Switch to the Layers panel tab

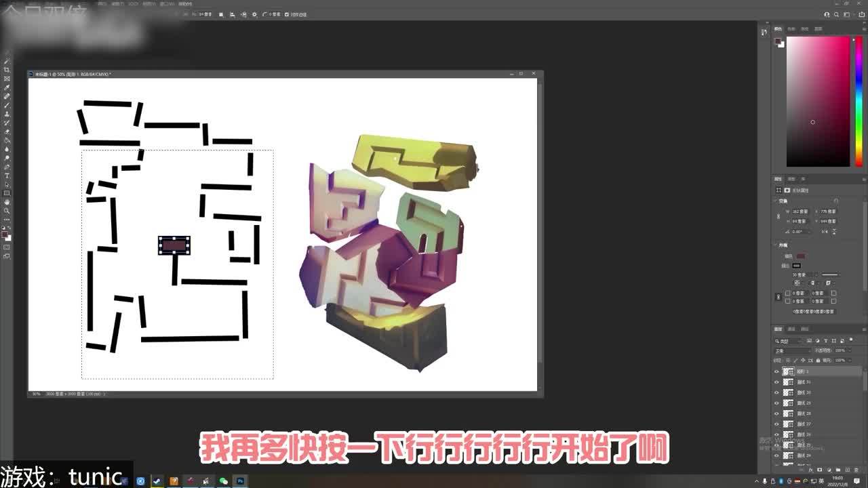778,329
